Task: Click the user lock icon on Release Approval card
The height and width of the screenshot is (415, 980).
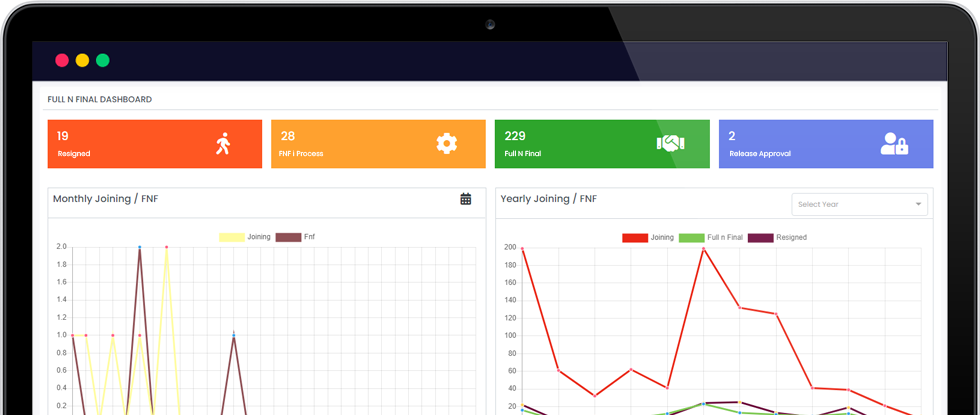Action: (x=893, y=144)
